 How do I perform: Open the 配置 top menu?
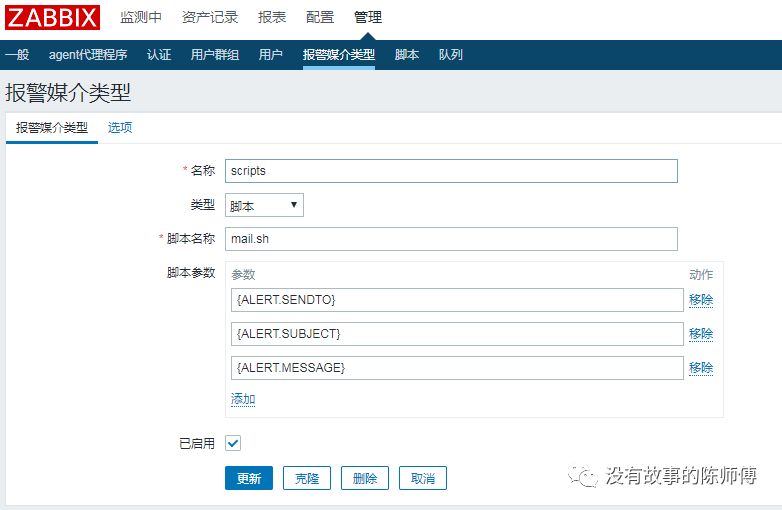point(320,17)
